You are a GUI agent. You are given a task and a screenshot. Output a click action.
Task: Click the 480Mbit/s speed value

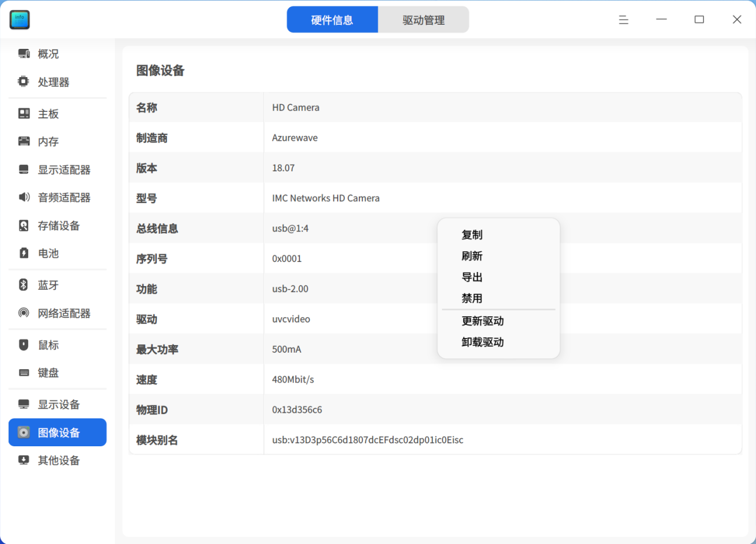click(293, 380)
